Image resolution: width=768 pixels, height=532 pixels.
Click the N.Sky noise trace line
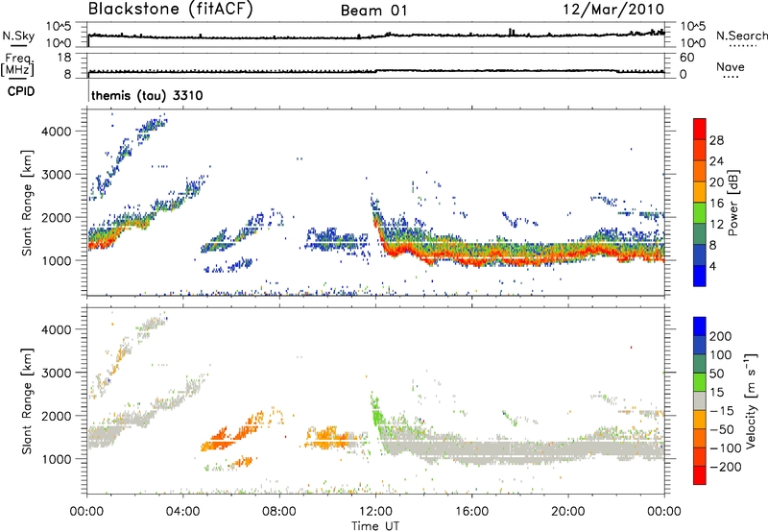375,36
